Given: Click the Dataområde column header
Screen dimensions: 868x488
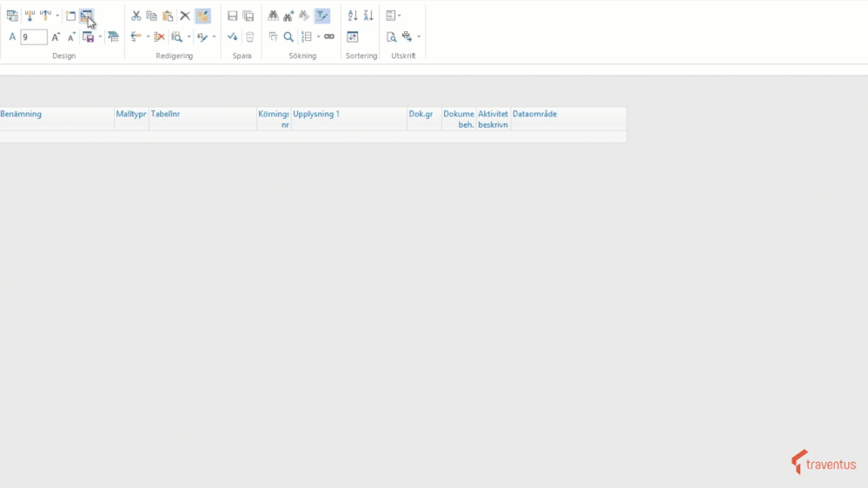Looking at the screenshot, I should pos(568,119).
